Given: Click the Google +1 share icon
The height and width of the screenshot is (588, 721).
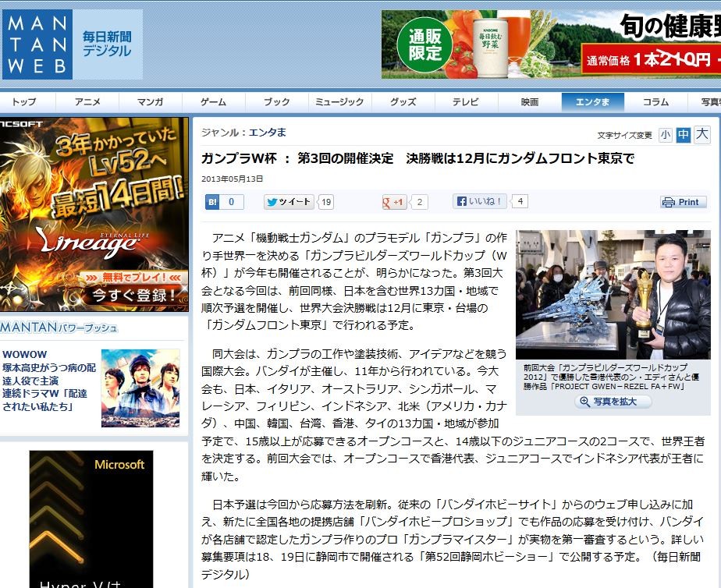Looking at the screenshot, I should click(x=395, y=202).
